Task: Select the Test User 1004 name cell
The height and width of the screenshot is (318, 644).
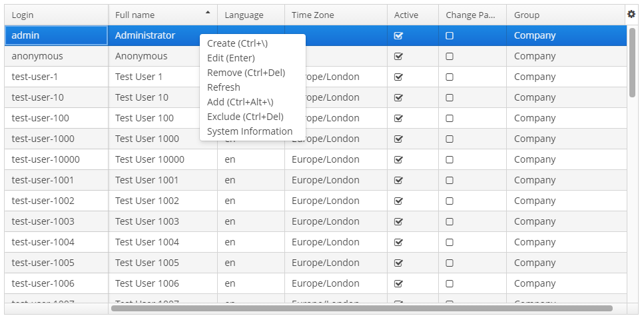Action: pyautogui.click(x=147, y=243)
